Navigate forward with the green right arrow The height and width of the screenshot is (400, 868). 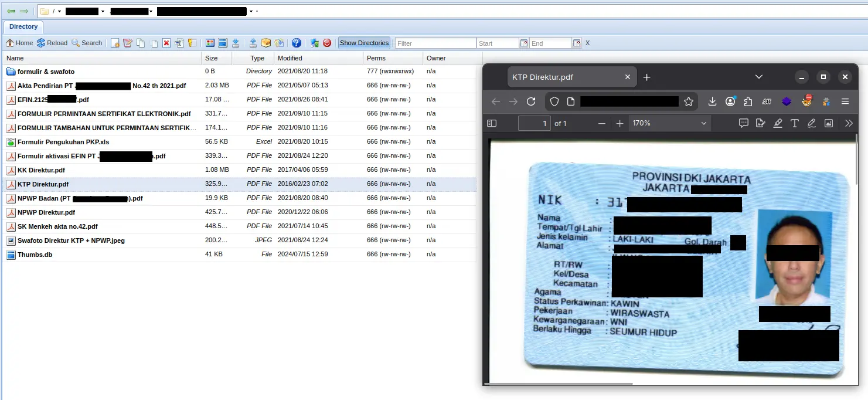click(x=24, y=11)
